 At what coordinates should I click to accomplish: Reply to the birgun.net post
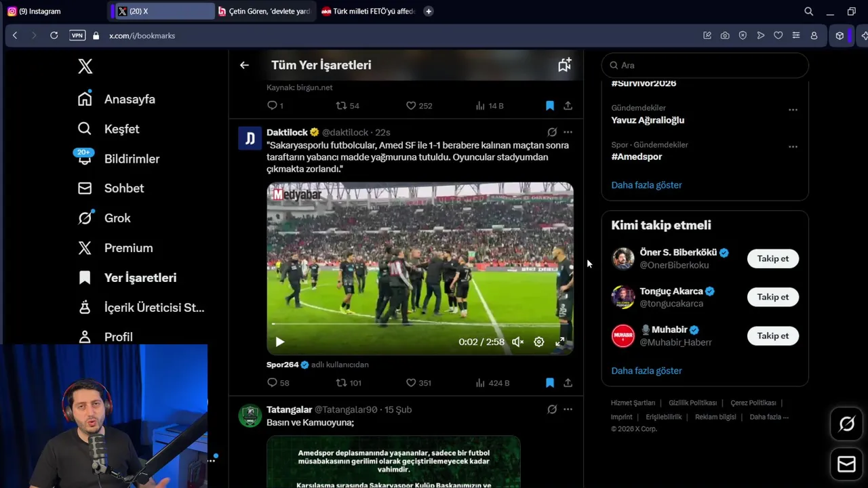[275, 106]
